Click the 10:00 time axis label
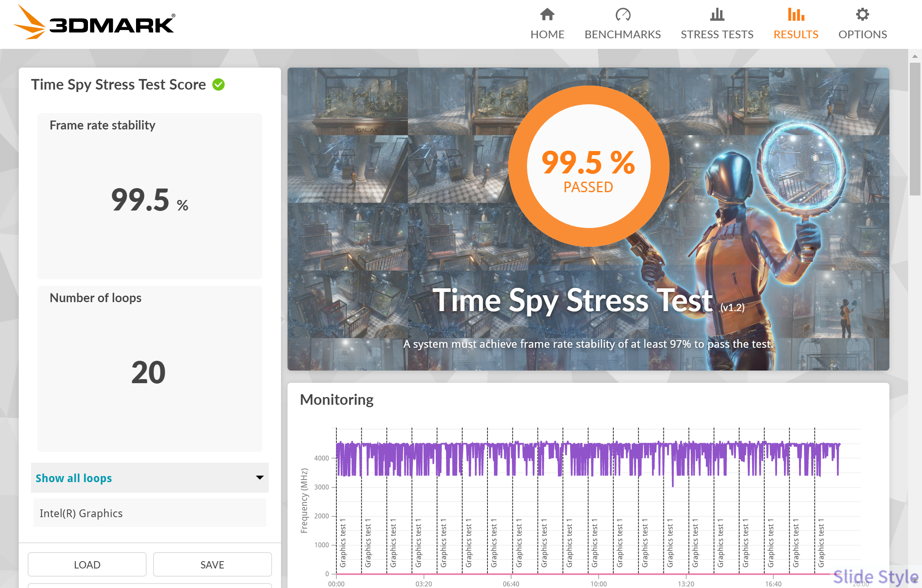922x588 pixels. pyautogui.click(x=598, y=584)
